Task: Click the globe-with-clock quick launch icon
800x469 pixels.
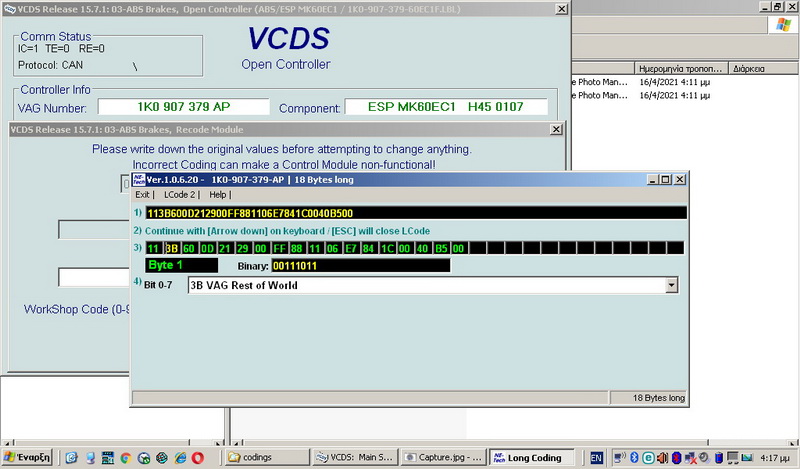Action: pyautogui.click(x=144, y=458)
